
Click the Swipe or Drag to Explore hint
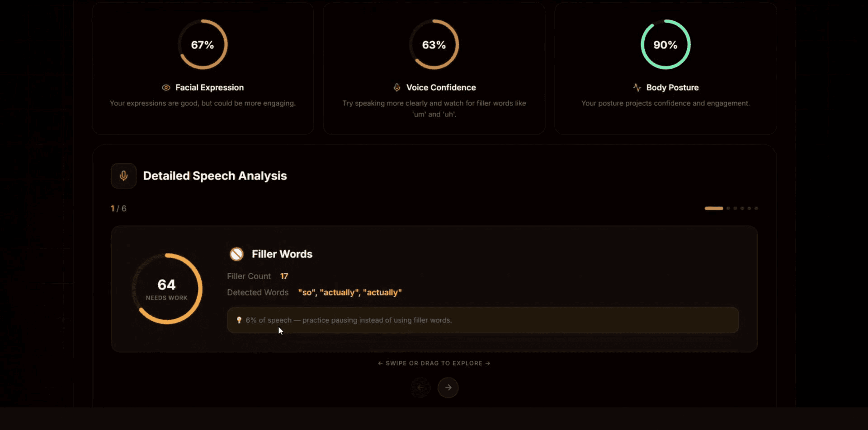point(434,363)
